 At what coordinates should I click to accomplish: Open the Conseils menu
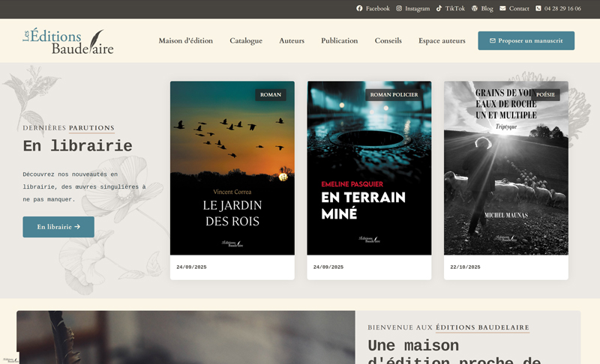[388, 41]
